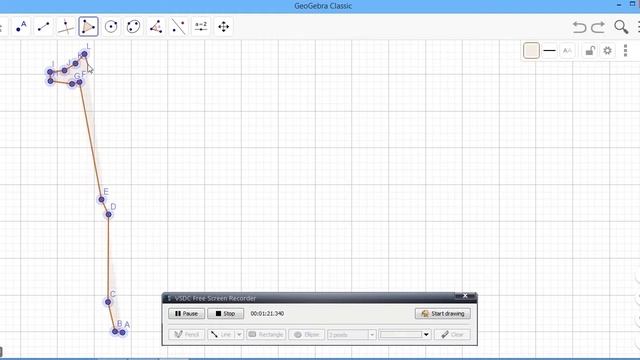The width and height of the screenshot is (640, 360).
Task: Click point C on the polygon
Action: (x=108, y=302)
